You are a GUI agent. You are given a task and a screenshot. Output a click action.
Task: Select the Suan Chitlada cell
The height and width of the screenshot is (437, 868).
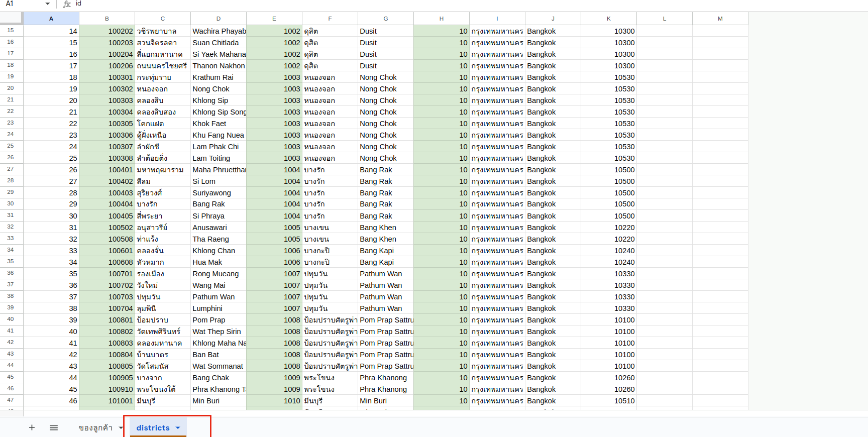pyautogui.click(x=219, y=43)
